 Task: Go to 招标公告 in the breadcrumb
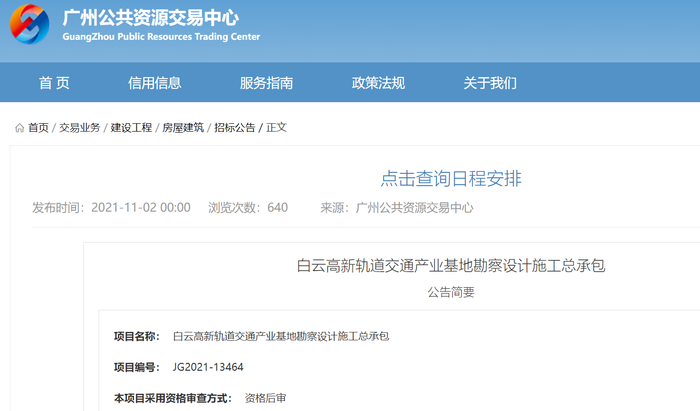(x=234, y=128)
